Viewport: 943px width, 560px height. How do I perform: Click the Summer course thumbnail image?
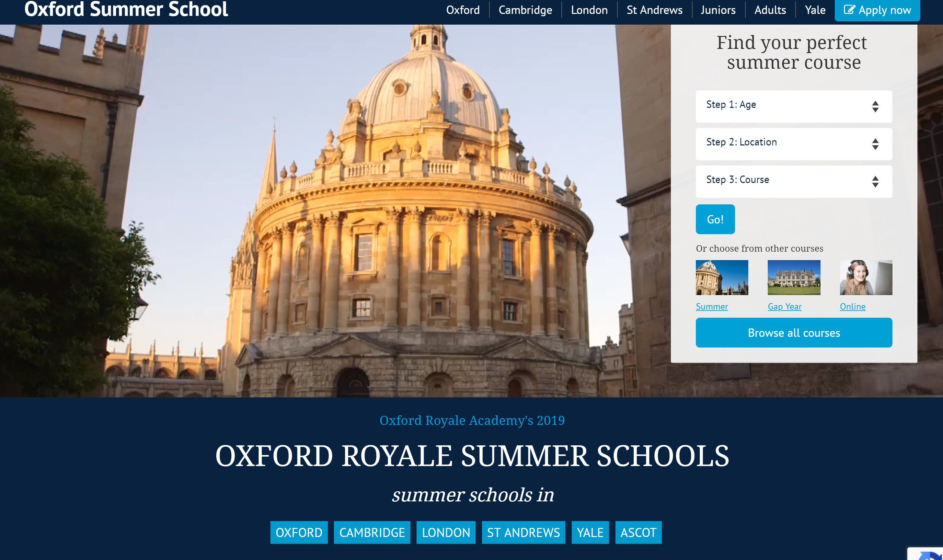721,277
